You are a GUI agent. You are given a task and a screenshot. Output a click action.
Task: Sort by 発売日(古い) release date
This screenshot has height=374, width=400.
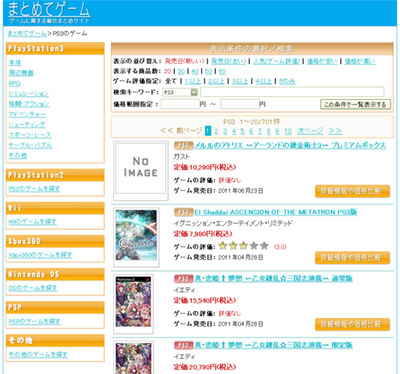coord(229,61)
